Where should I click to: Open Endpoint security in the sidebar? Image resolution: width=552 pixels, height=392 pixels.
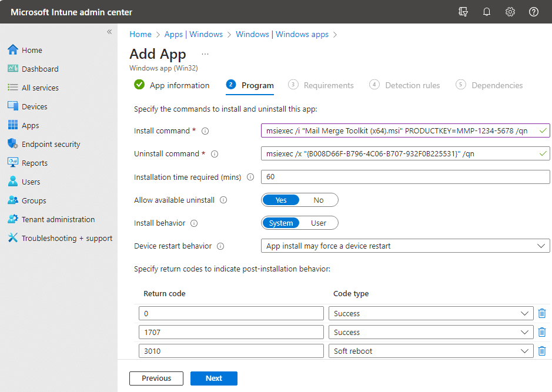pyautogui.click(x=51, y=144)
